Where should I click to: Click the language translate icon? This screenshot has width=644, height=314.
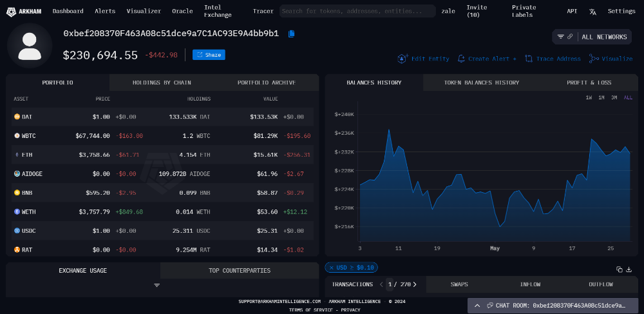(592, 11)
